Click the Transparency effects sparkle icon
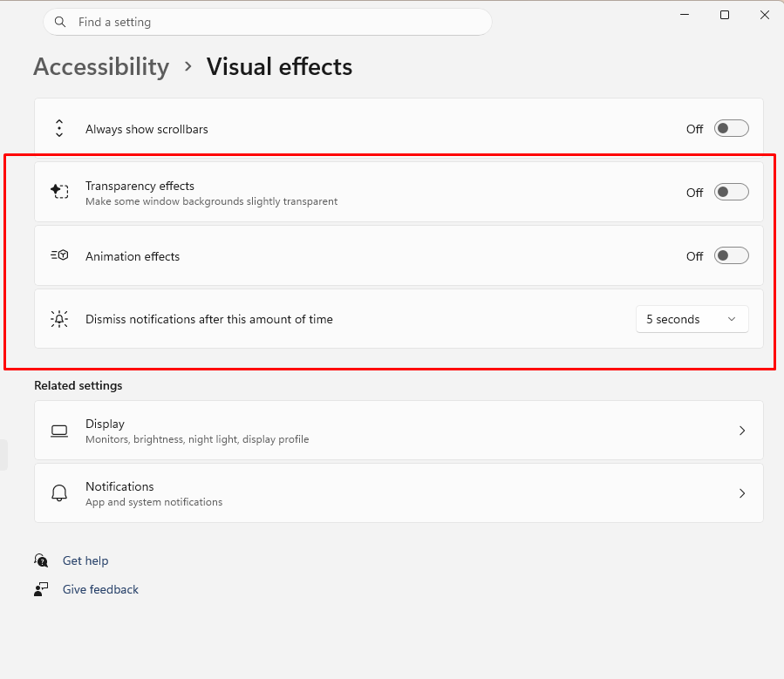 (59, 192)
